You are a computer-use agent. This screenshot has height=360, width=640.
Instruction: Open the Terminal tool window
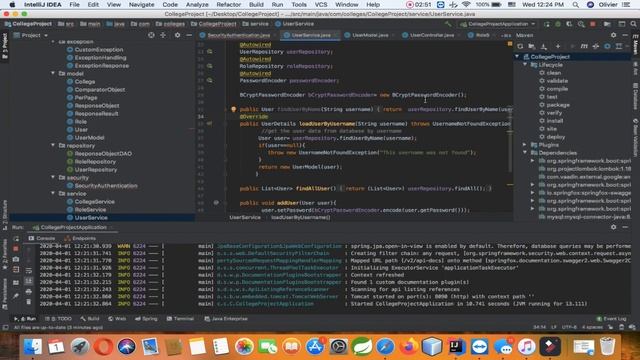pyautogui.click(x=180, y=319)
